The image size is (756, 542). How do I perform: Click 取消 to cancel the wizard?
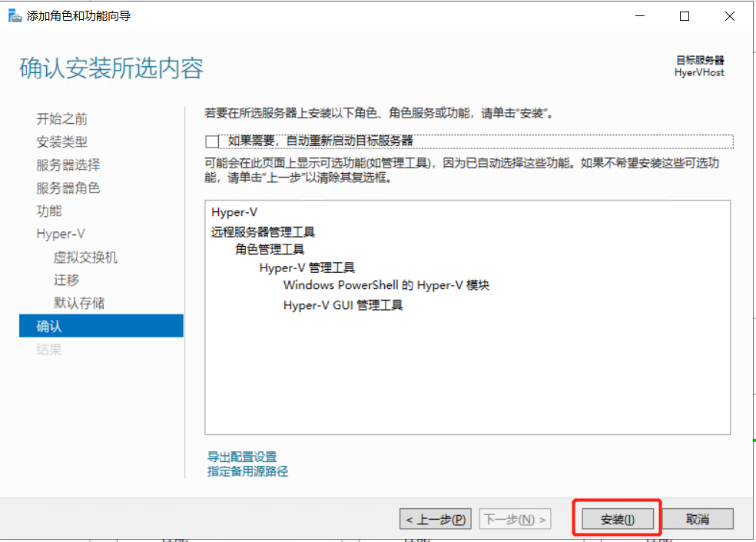[698, 518]
